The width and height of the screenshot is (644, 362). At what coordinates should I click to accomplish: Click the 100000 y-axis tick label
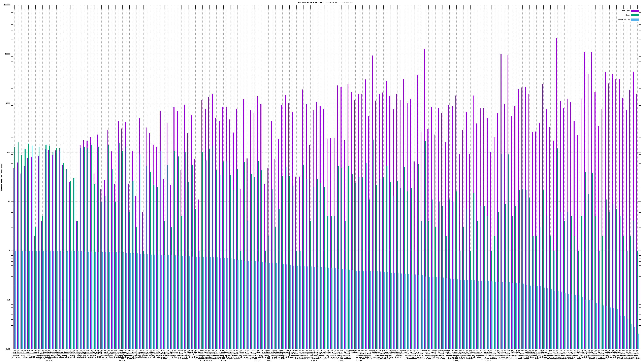click(x=7, y=5)
